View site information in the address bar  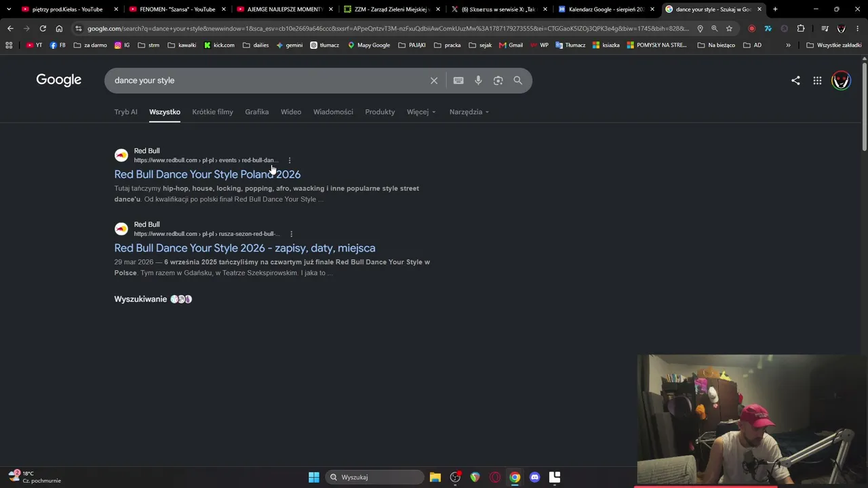79,28
